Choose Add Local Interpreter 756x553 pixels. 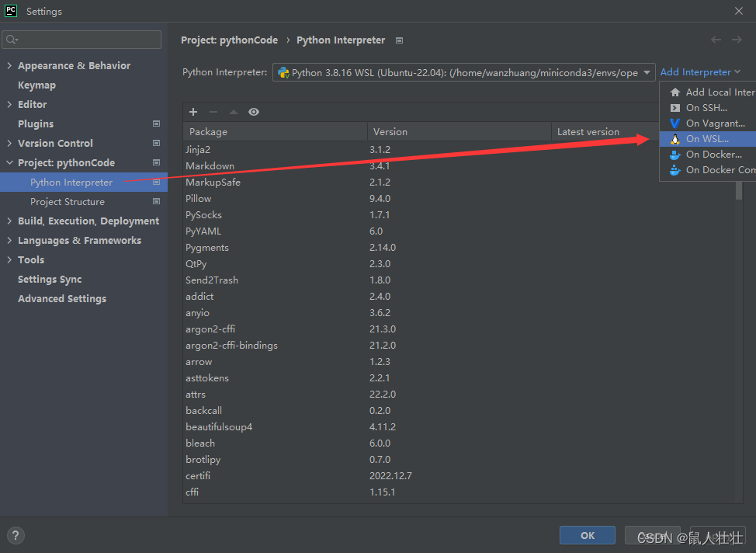tap(714, 91)
